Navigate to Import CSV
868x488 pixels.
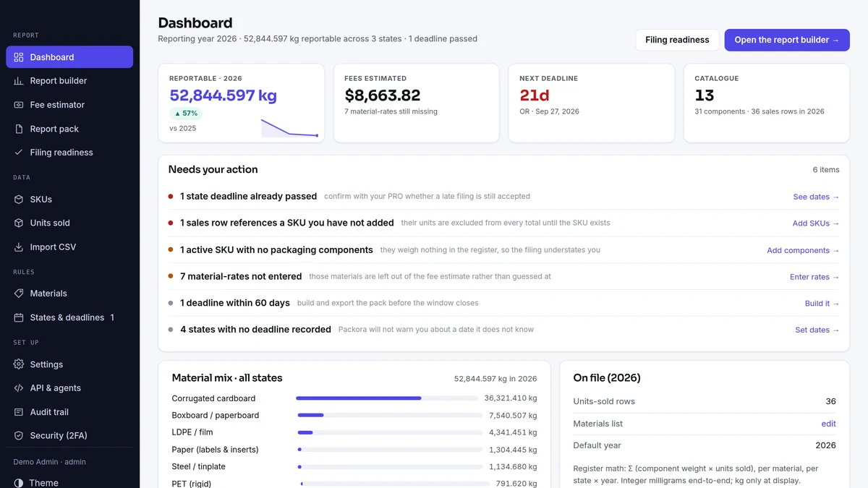pyautogui.click(x=69, y=247)
